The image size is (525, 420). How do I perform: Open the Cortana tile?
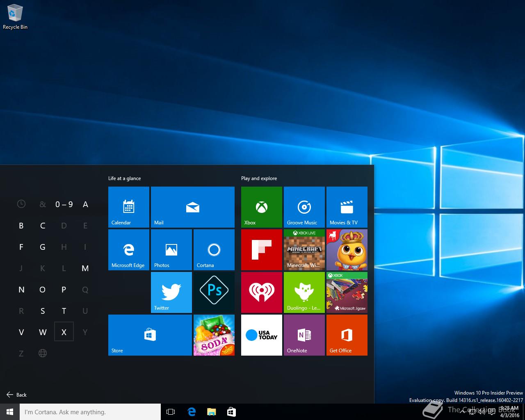pos(214,250)
